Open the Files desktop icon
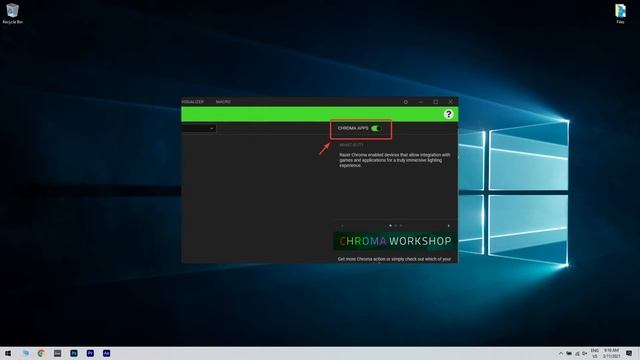 620,13
